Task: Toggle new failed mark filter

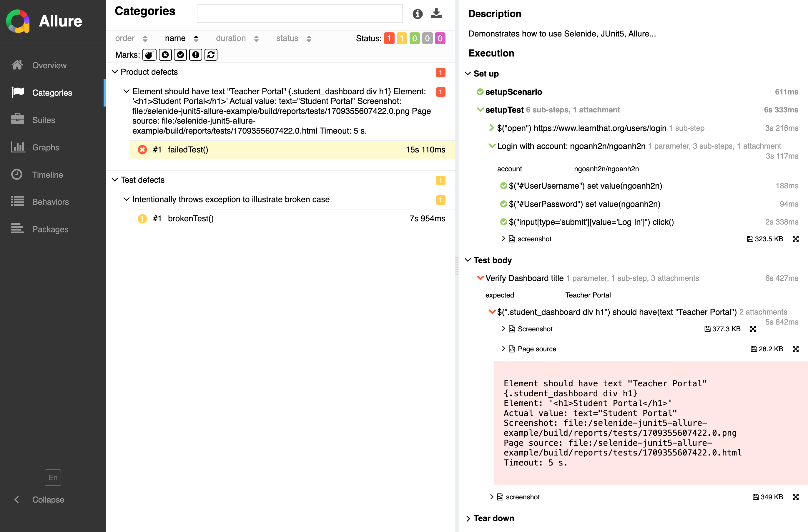Action: 165,55
